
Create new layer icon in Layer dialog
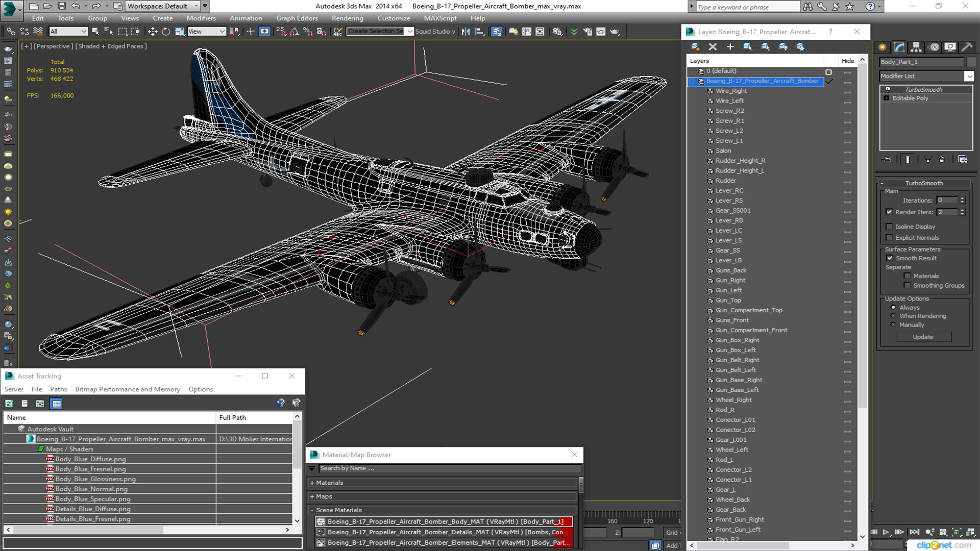click(x=695, y=46)
